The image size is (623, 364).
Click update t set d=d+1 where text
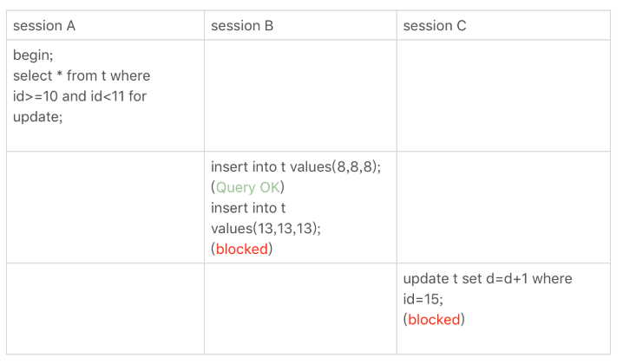coord(488,279)
